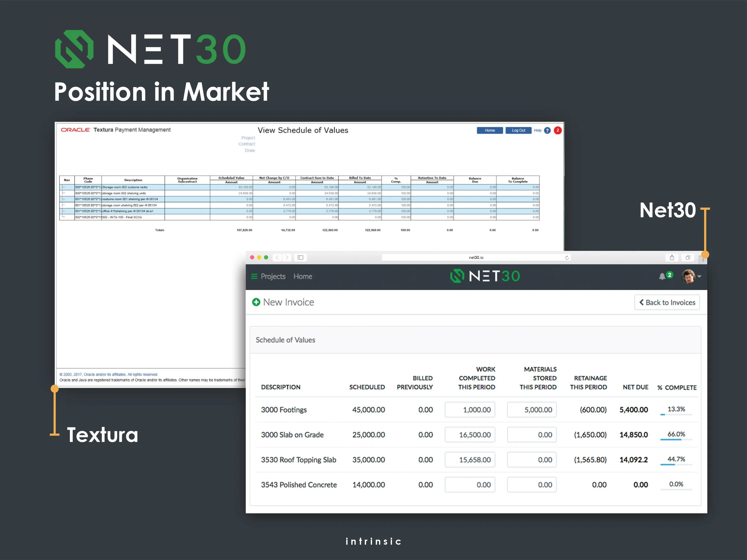Click the red notification badge in Textura
Screen dimensions: 747x560
pyautogui.click(x=558, y=130)
